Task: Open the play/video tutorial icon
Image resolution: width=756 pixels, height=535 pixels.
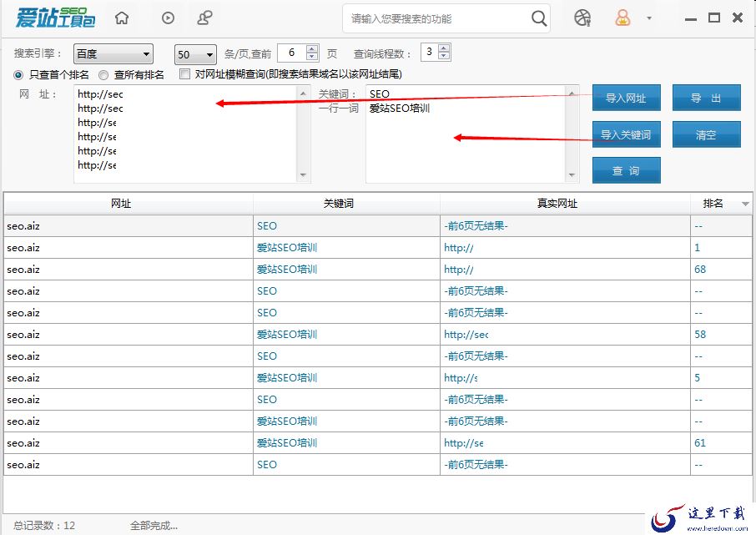Action: pos(168,18)
